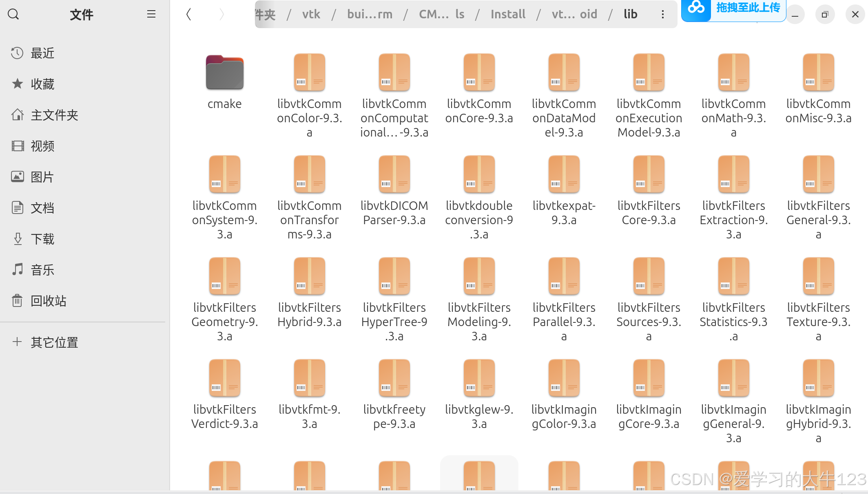Expand Other Locations (其它位置)
The width and height of the screenshot is (868, 494).
coord(54,342)
